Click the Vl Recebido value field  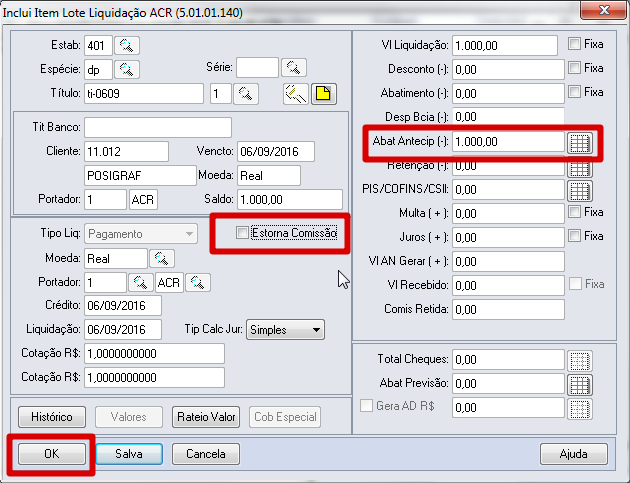[508, 286]
